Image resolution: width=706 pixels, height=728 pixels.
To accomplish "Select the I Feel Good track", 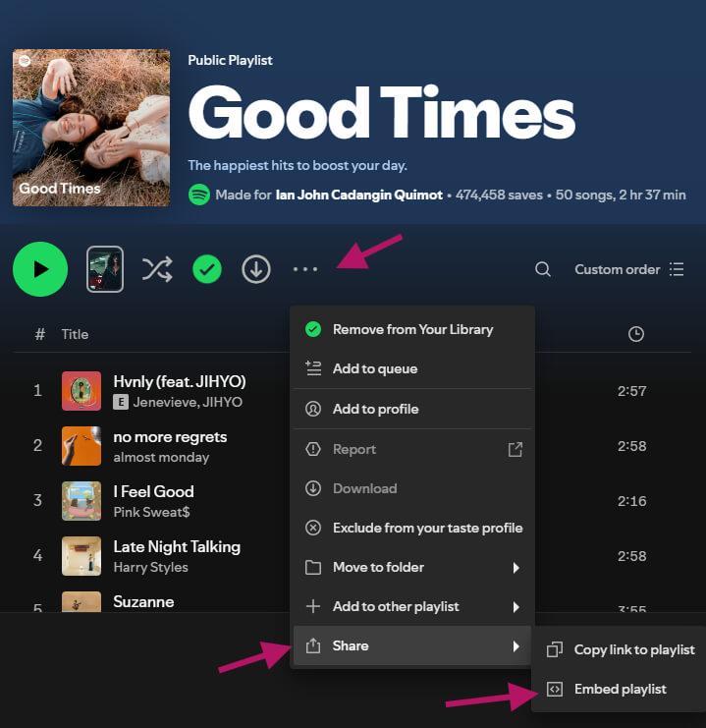I will pyautogui.click(x=153, y=491).
